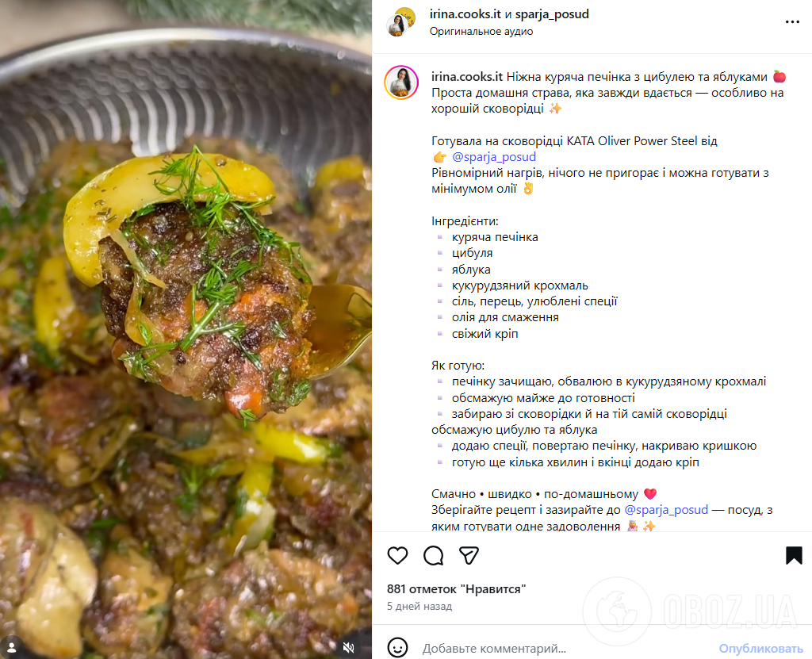Open the Оригинальное аудио audio page
The image size is (812, 659).
point(481,31)
